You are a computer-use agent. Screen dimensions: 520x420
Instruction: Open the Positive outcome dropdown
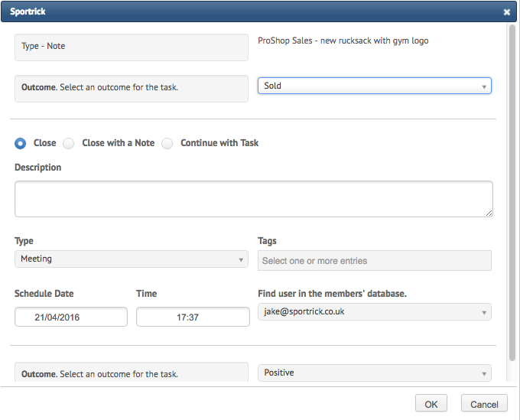[375, 373]
